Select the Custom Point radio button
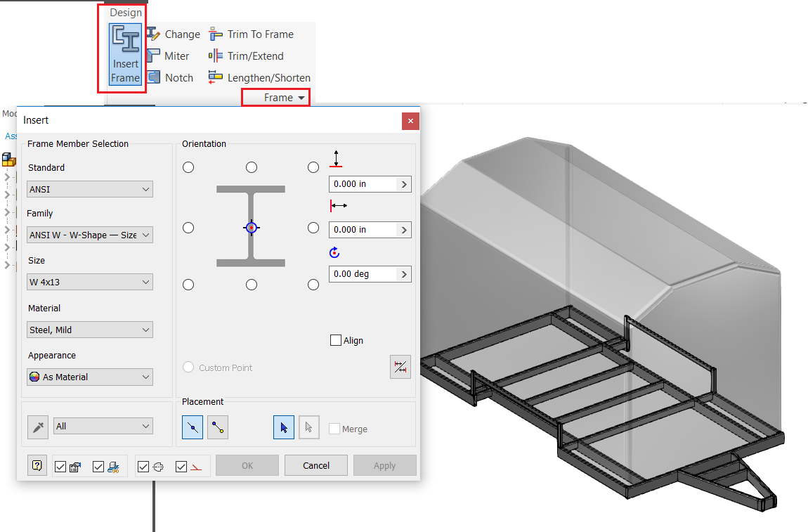Image resolution: width=808 pixels, height=532 pixels. [188, 367]
